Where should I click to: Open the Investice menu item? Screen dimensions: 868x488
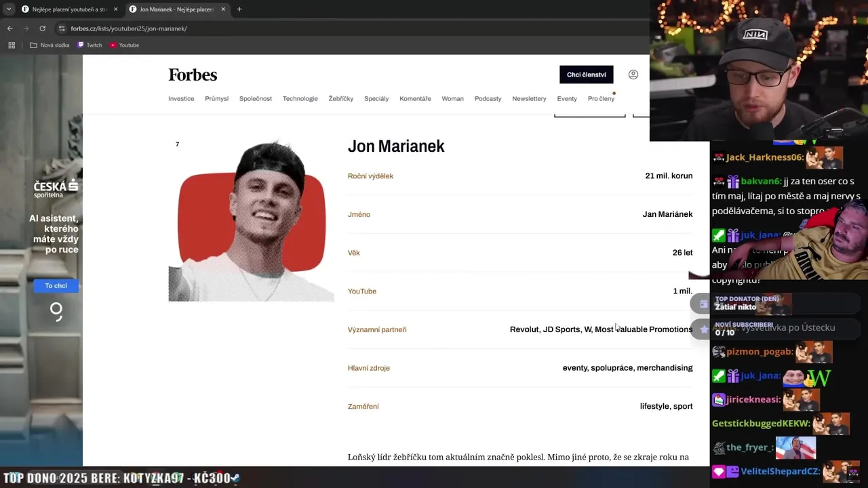(181, 99)
